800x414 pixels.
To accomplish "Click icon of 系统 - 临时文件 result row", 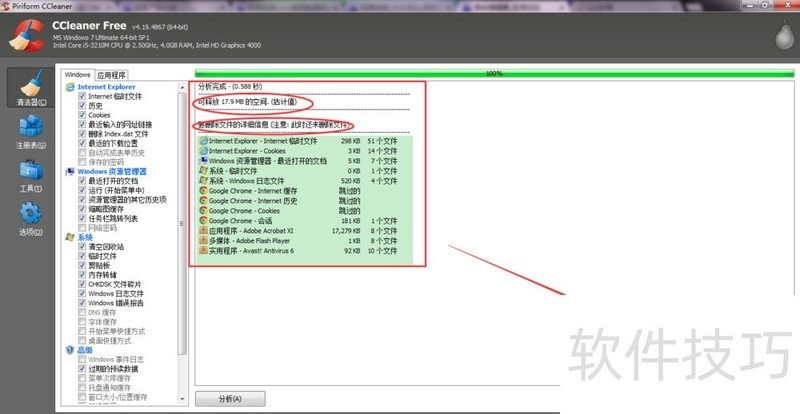I will click(x=204, y=171).
